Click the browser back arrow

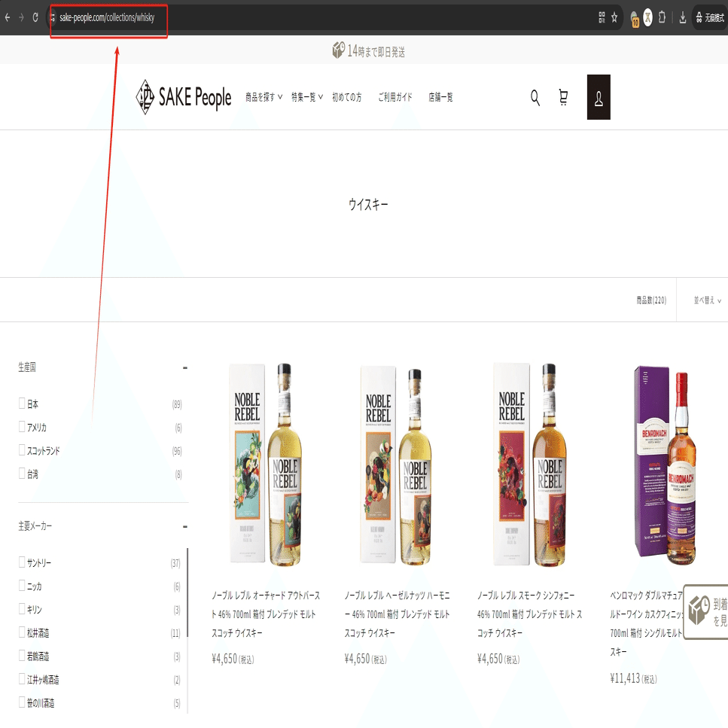click(x=8, y=17)
